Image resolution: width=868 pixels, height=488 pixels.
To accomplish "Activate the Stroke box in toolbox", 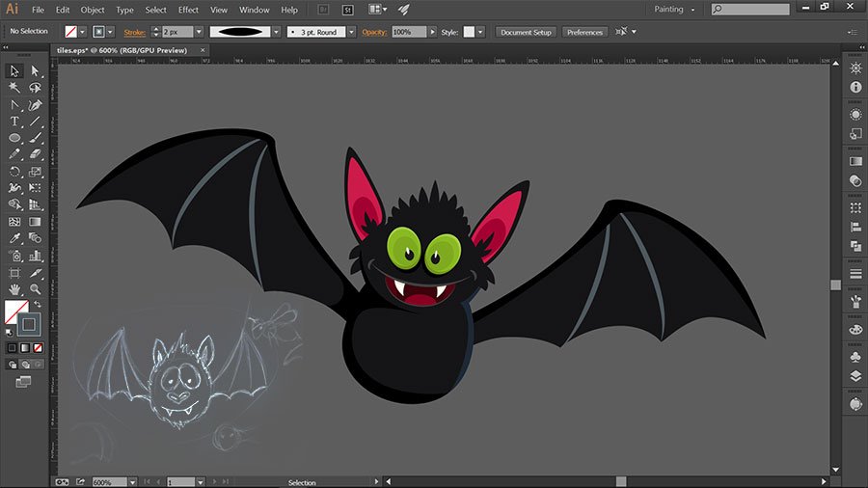I will point(29,324).
